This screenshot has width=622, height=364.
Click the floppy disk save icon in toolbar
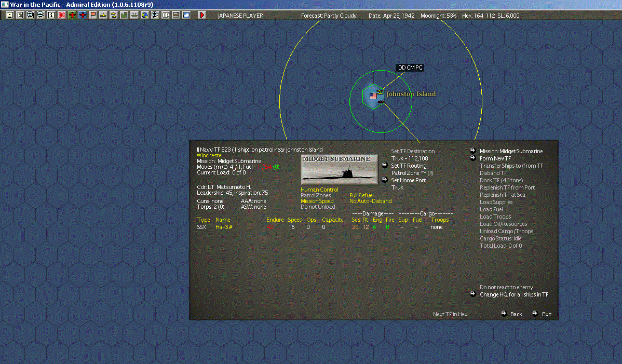(x=10, y=15)
